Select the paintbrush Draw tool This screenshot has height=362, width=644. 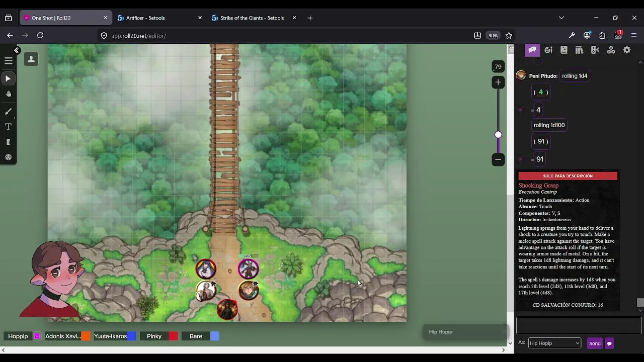[8, 111]
